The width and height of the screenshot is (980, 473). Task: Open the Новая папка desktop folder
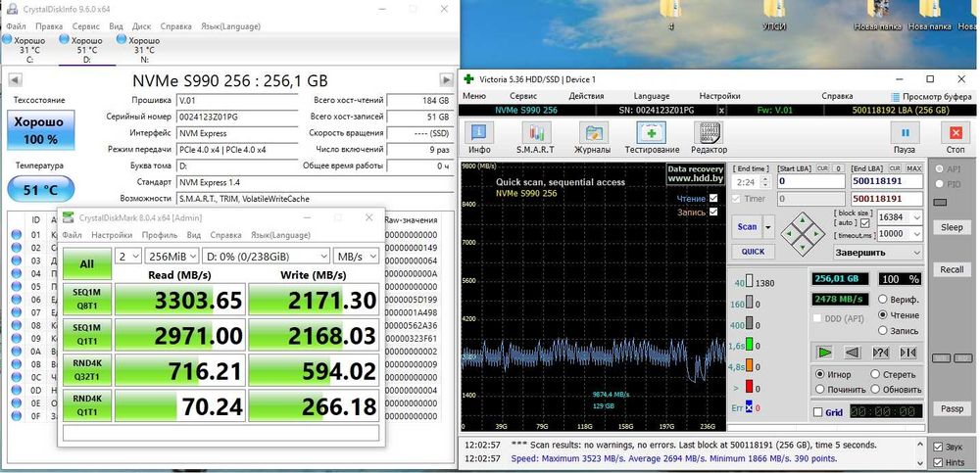click(x=877, y=16)
